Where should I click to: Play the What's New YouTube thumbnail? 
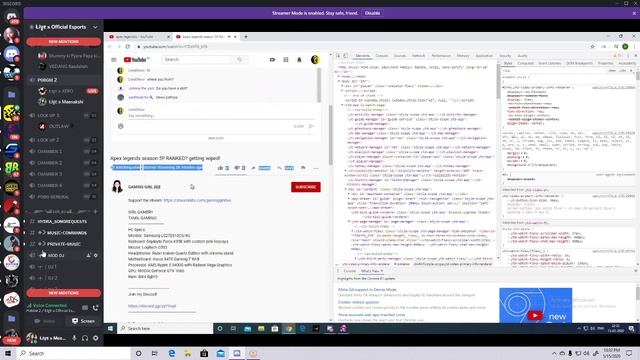coord(535,315)
